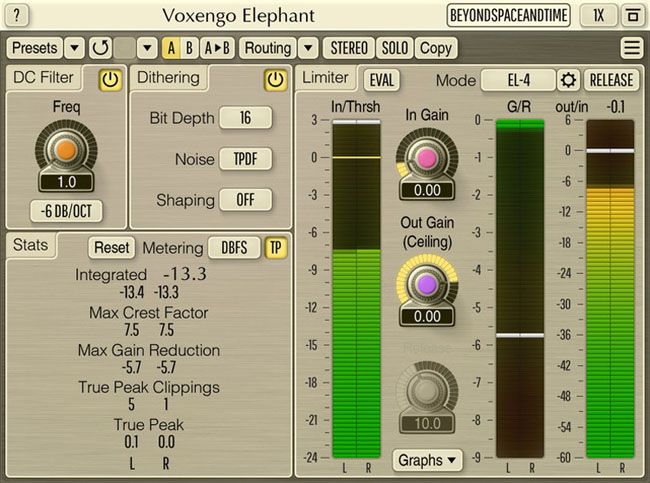This screenshot has width=650, height=483.
Task: Open the help question mark button
Action: pyautogui.click(x=16, y=15)
